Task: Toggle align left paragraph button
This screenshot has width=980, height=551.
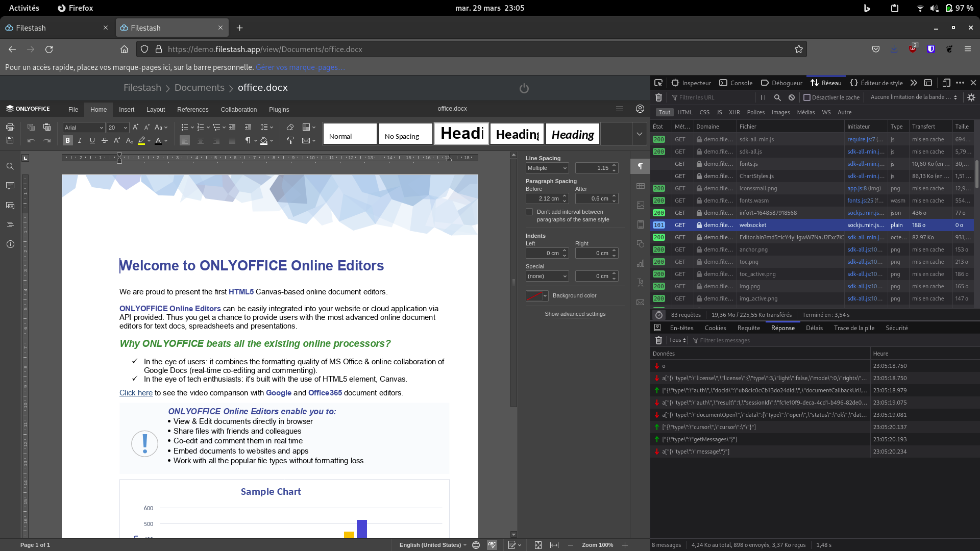Action: [185, 140]
